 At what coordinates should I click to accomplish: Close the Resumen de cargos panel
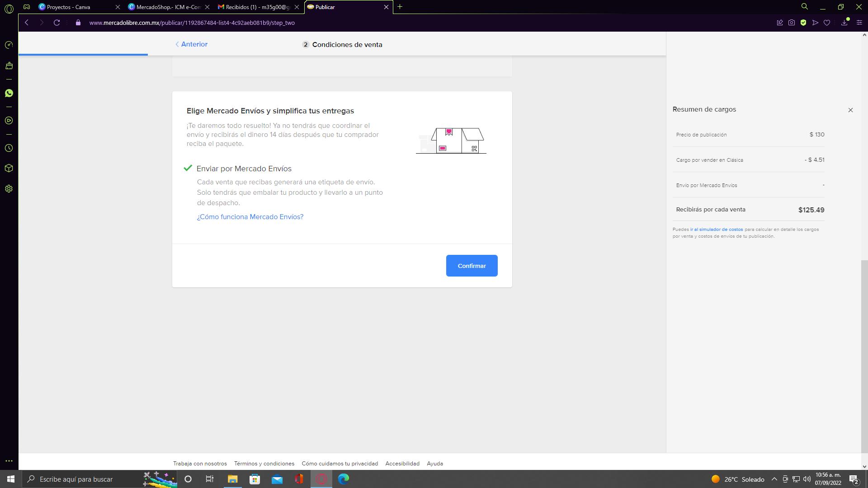click(850, 110)
